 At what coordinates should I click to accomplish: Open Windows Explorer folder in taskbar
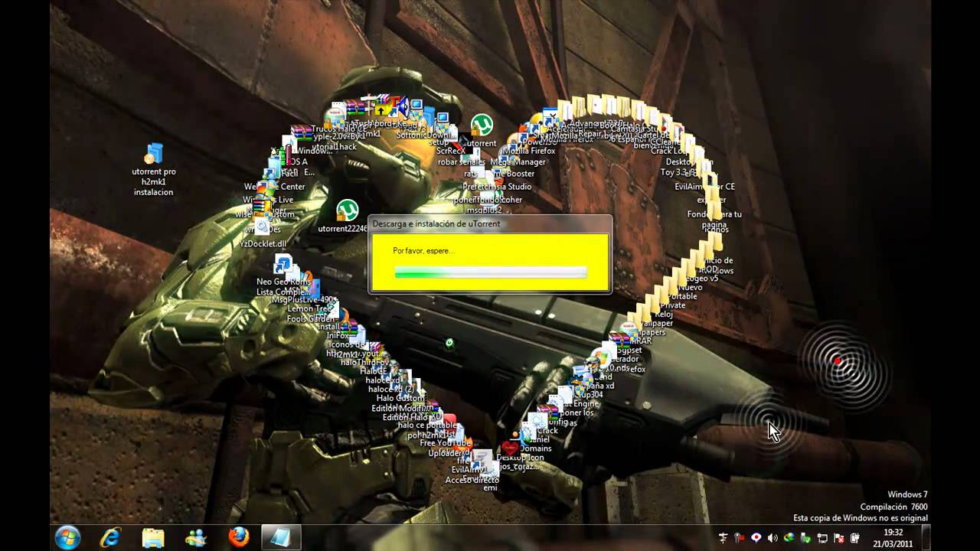(x=154, y=538)
